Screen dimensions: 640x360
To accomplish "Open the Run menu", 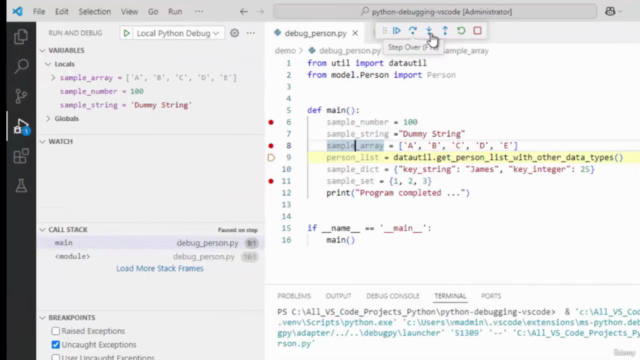I will point(175,11).
